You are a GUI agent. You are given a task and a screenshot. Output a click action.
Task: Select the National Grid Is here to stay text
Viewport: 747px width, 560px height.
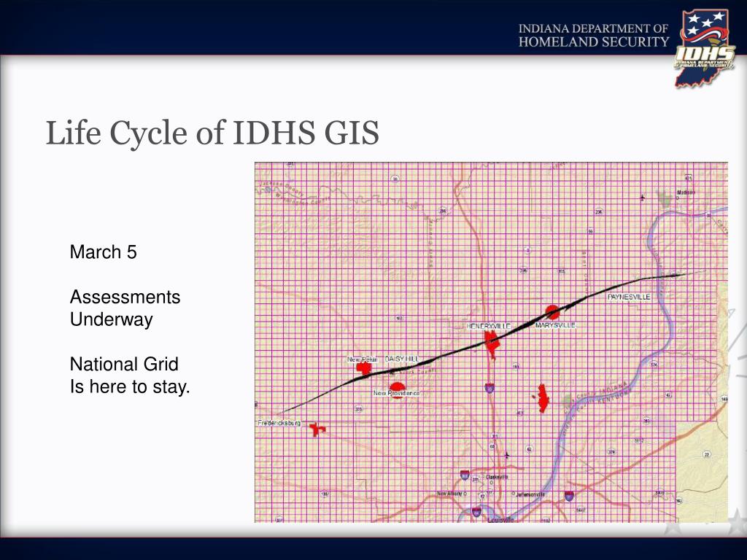click(130, 376)
